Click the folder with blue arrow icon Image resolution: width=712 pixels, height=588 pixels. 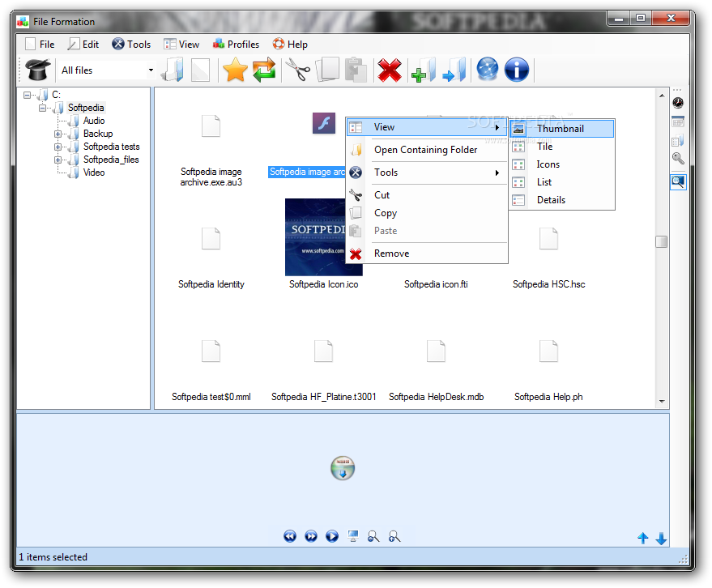[x=454, y=70]
